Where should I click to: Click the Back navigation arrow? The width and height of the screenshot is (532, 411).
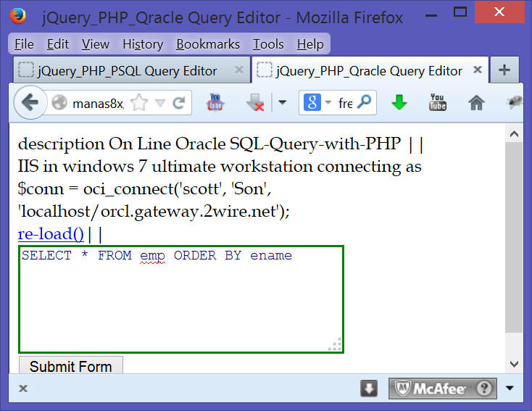(x=29, y=103)
